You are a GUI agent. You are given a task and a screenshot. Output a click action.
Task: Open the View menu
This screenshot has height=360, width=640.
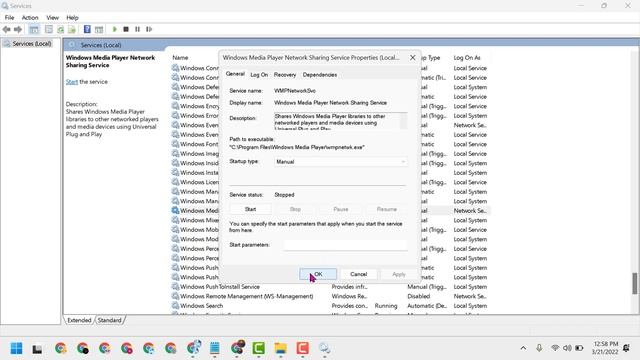click(x=52, y=18)
